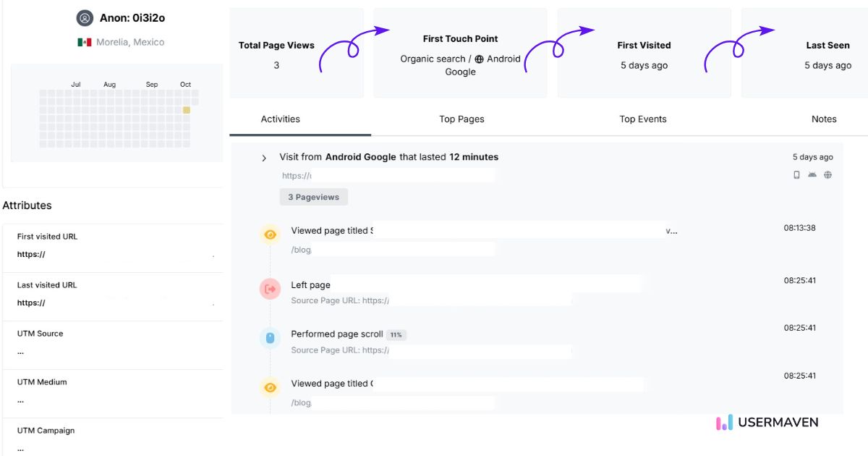
Task: Click the Android icon in the visit row
Action: (x=812, y=174)
